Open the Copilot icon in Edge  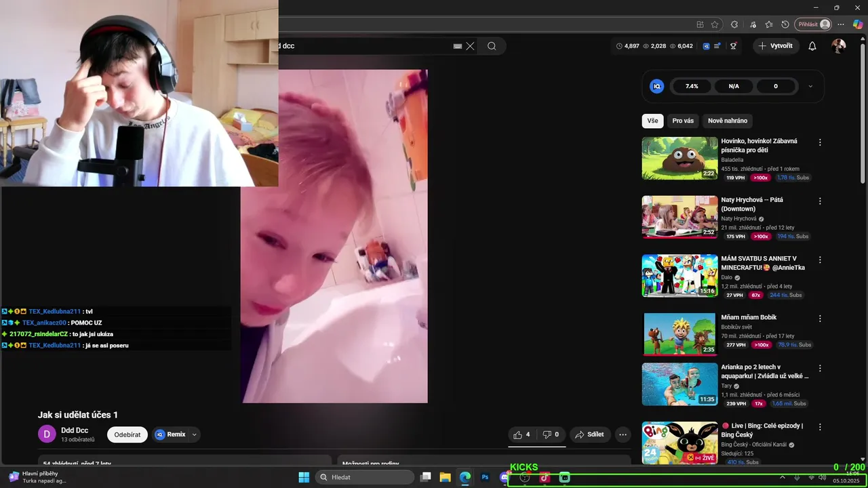tap(857, 24)
